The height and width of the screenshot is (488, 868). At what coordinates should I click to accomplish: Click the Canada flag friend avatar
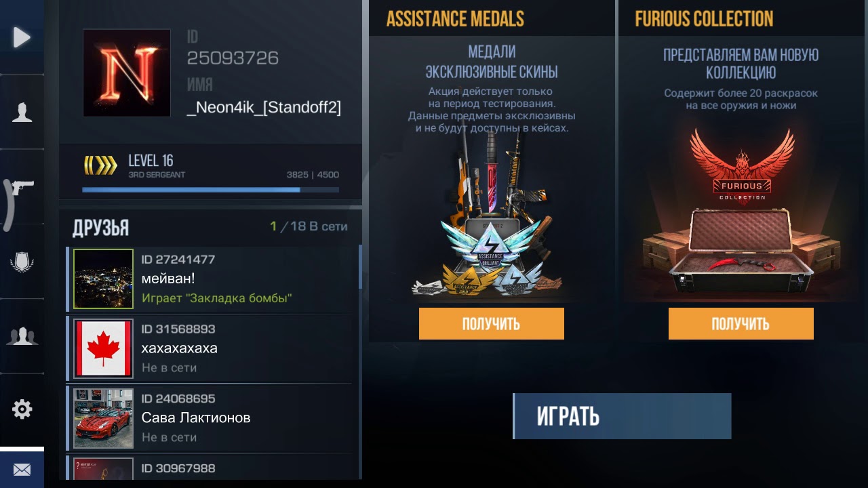click(103, 348)
